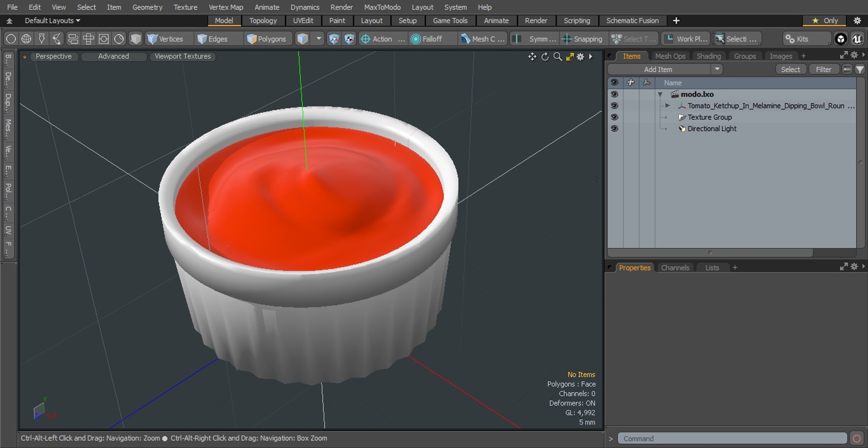Screen dimensions: 868x448
Task: Toggle visibility of modo.lxo scene
Action: (614, 94)
